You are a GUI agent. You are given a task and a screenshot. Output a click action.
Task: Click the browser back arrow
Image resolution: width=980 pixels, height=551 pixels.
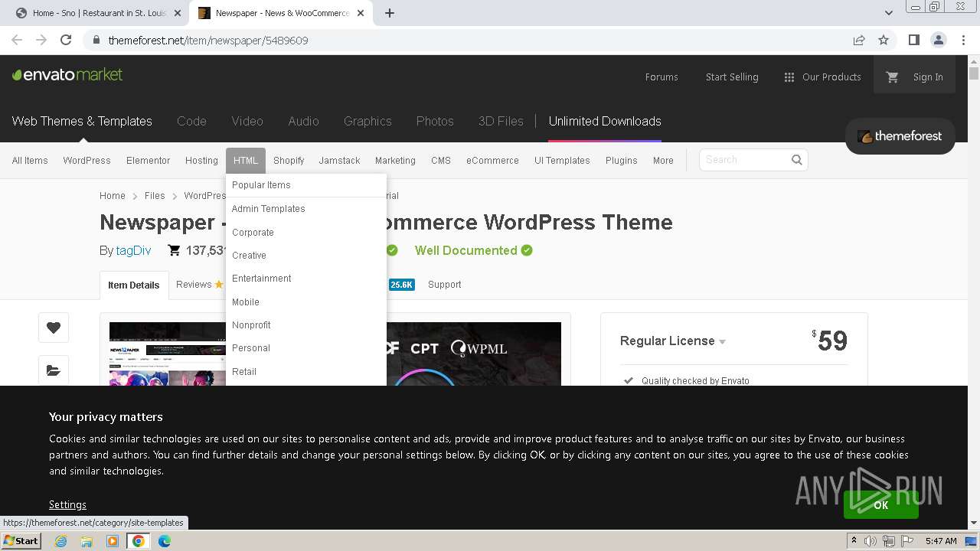click(x=17, y=40)
